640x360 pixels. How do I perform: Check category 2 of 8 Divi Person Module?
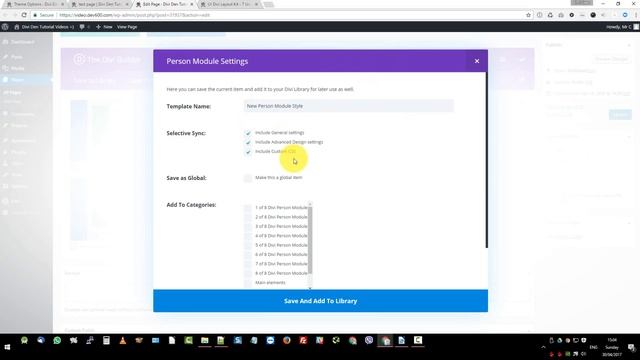(248, 217)
